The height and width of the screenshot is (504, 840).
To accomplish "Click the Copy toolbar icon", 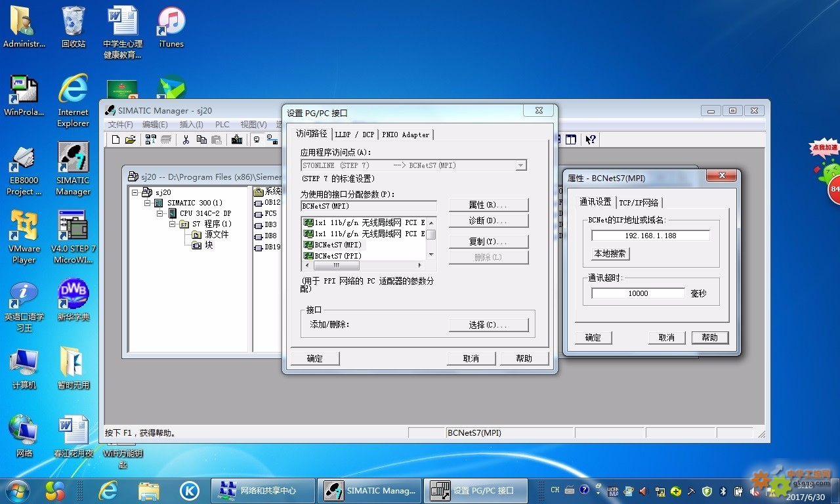I will pos(201,139).
